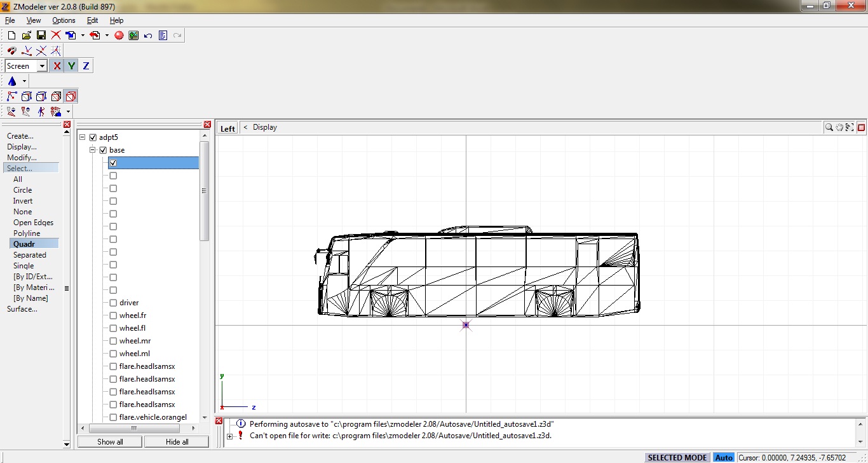This screenshot has height=463, width=868.
Task: Click the Save toolbar icon
Action: (x=41, y=35)
